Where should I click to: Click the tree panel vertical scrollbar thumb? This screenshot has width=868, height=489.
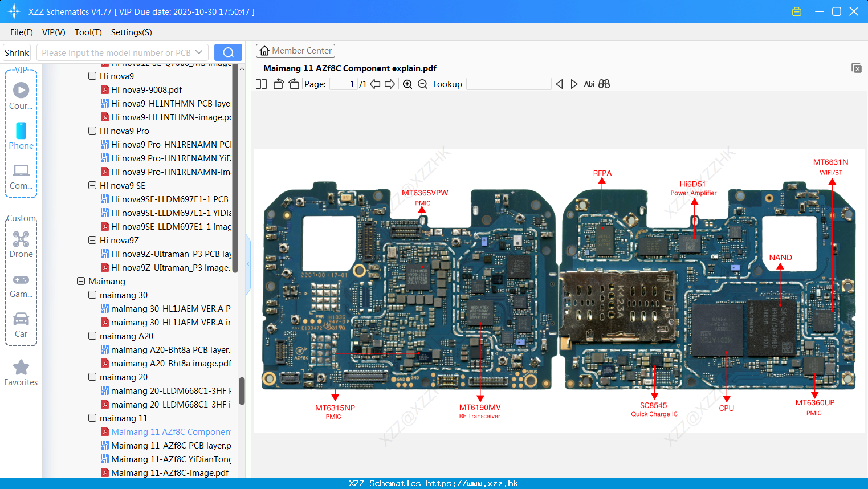click(x=242, y=391)
